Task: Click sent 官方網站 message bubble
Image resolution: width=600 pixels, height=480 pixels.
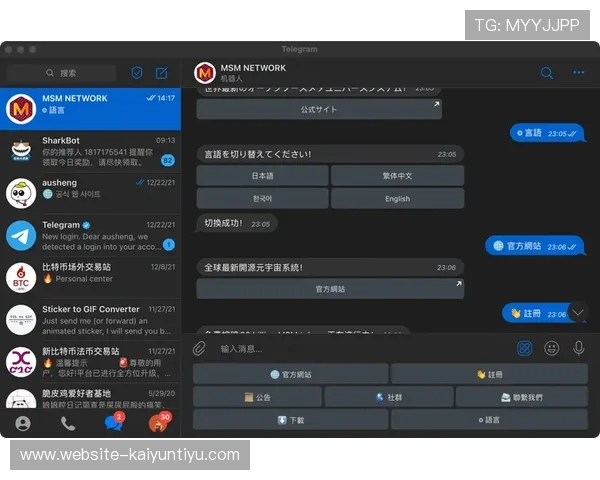Action: point(535,246)
